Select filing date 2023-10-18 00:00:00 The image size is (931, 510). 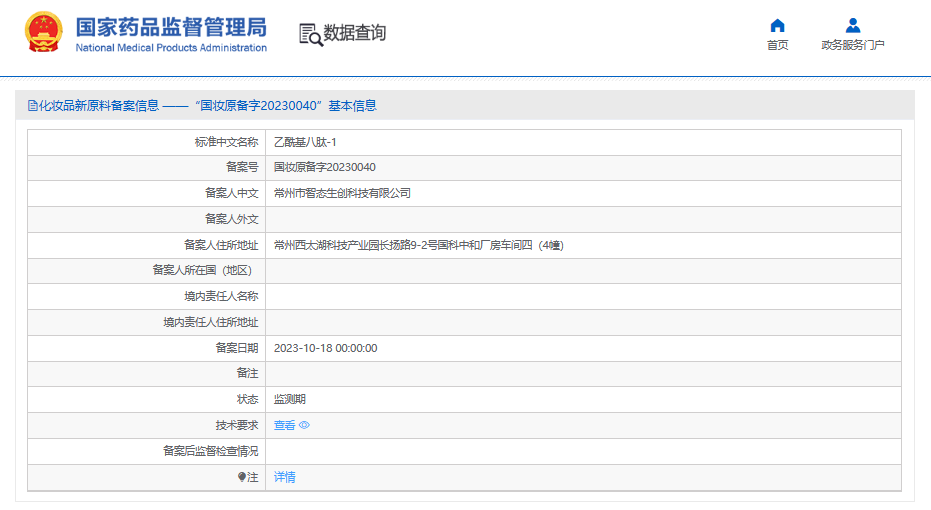325,348
